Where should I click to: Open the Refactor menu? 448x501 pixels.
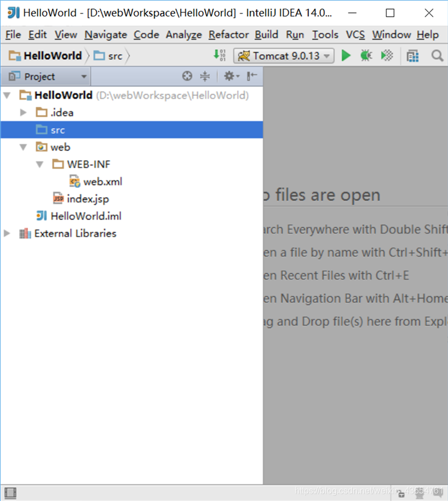228,34
